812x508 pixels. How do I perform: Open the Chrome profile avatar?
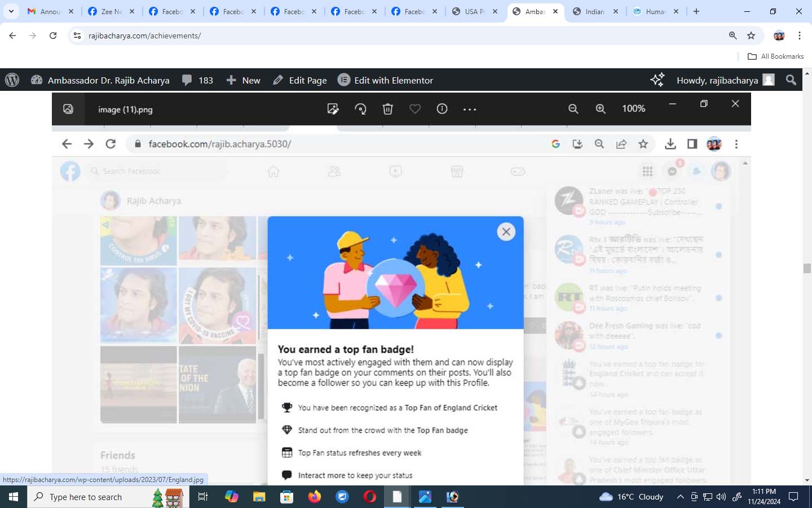(779, 36)
